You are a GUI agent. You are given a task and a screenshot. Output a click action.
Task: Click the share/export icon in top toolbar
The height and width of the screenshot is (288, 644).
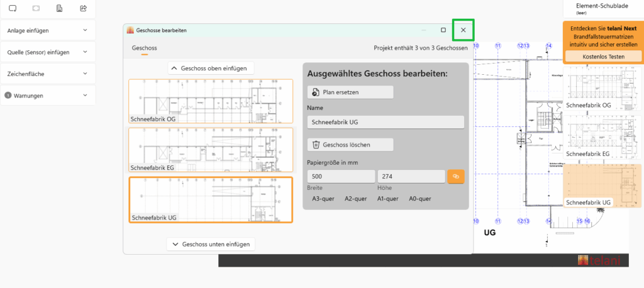tap(84, 9)
